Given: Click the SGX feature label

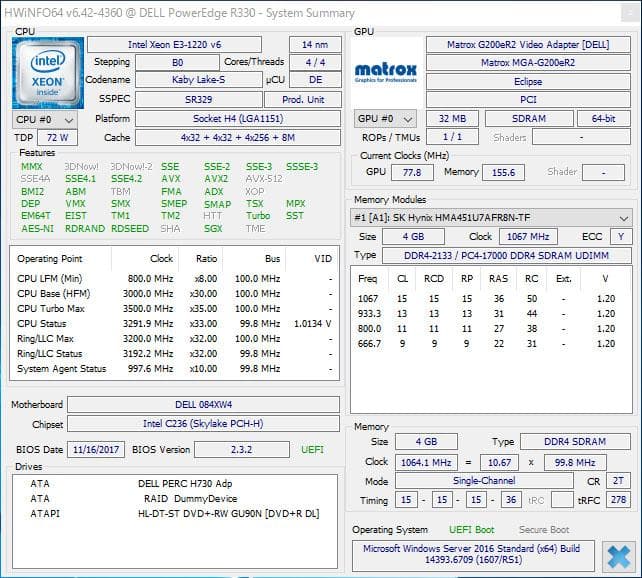Looking at the screenshot, I should tap(213, 228).
